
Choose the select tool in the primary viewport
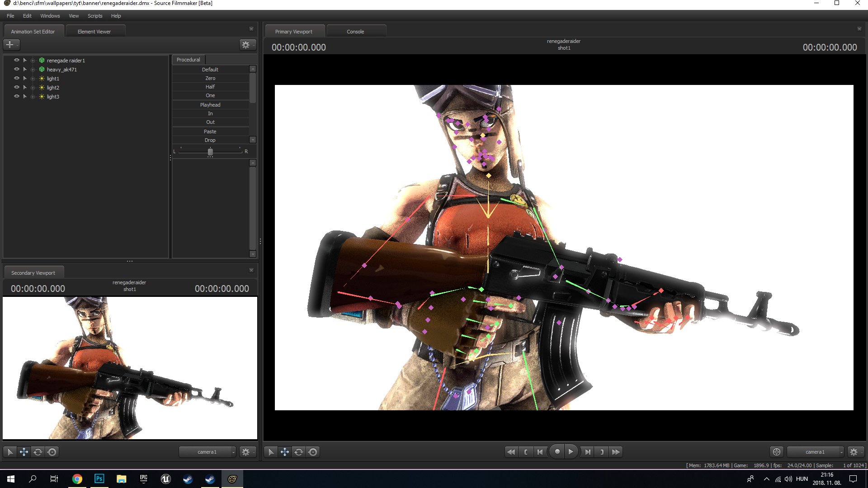pyautogui.click(x=271, y=452)
